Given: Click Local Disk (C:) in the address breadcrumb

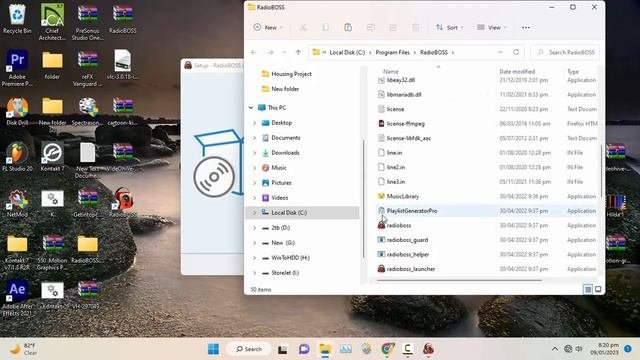Looking at the screenshot, I should pyautogui.click(x=347, y=52).
